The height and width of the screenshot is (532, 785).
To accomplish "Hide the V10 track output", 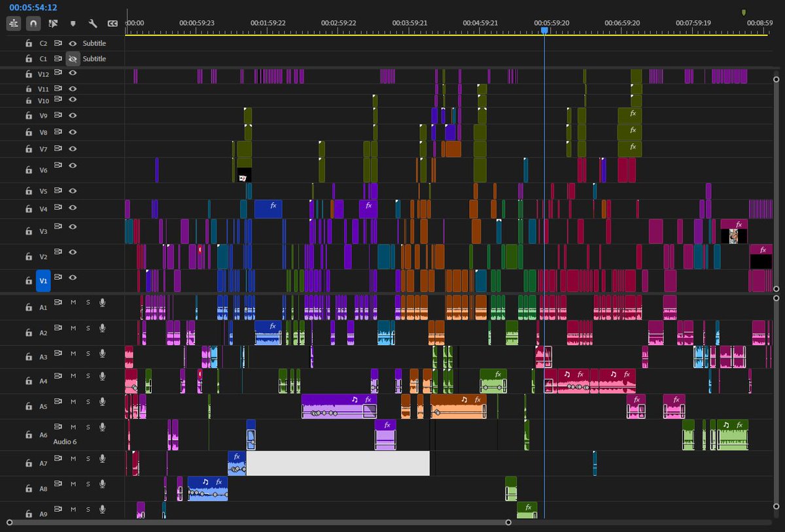I will tap(73, 99).
